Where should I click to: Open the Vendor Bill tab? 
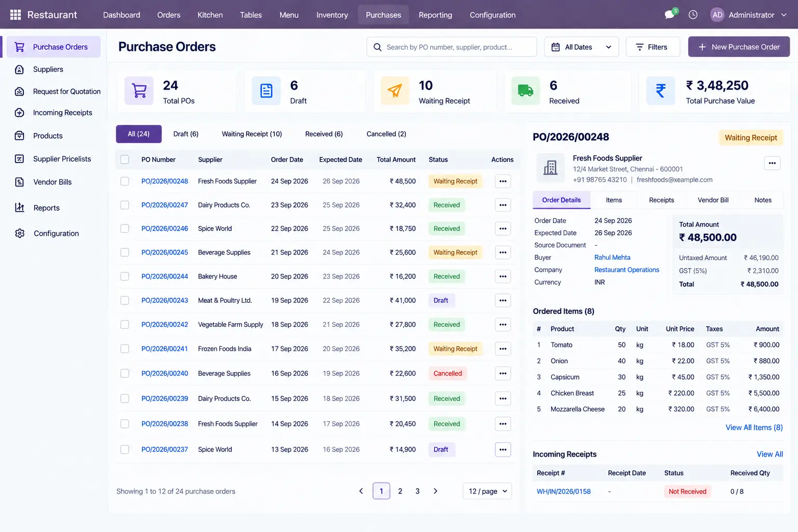tap(713, 200)
